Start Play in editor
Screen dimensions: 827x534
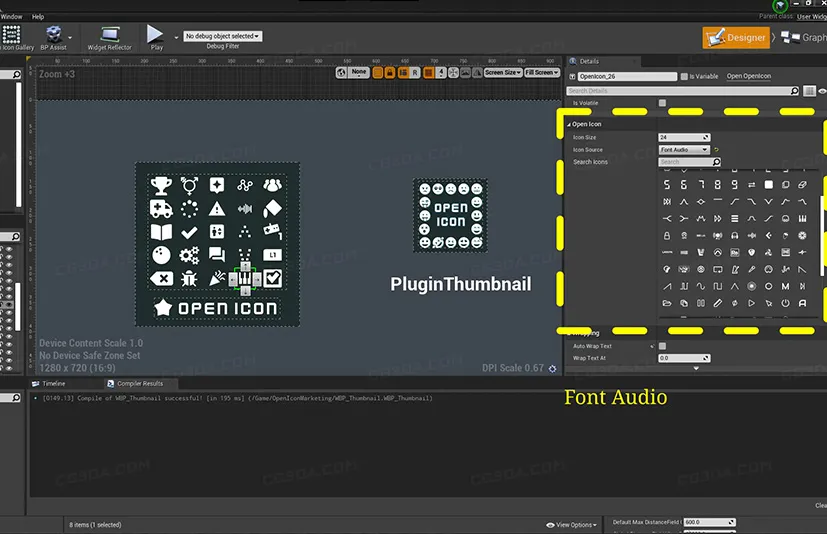pyautogui.click(x=155, y=37)
